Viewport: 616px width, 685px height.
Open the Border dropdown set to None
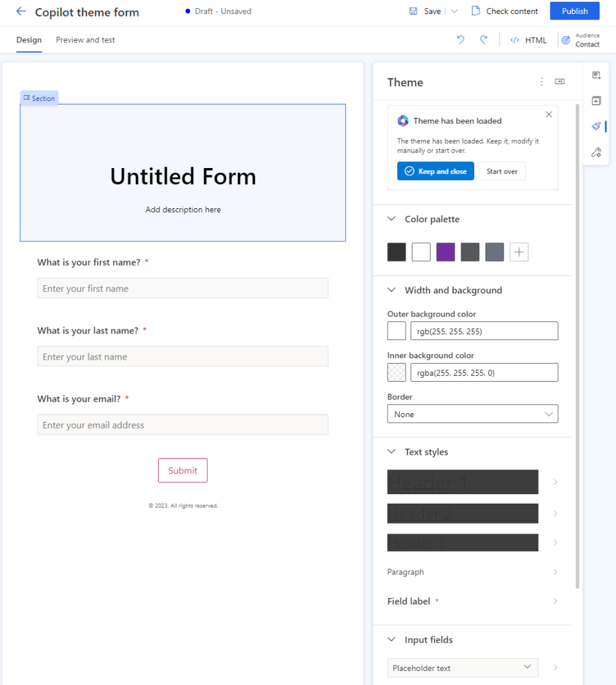pyautogui.click(x=473, y=413)
